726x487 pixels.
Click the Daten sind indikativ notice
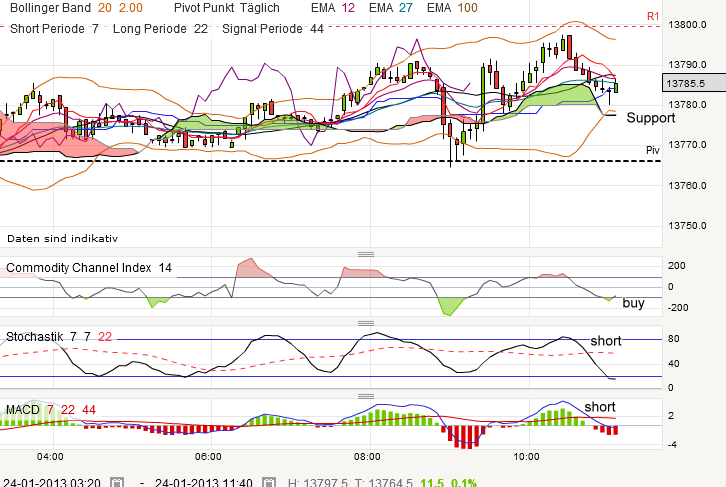(x=63, y=238)
